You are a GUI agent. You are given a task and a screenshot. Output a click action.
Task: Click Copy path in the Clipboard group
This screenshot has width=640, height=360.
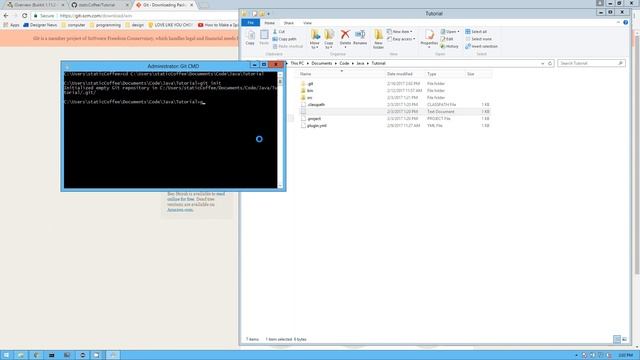(x=284, y=39)
